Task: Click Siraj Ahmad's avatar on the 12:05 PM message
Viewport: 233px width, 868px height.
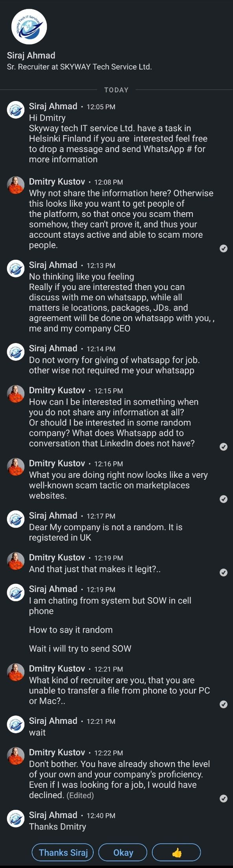Action: coord(16,110)
